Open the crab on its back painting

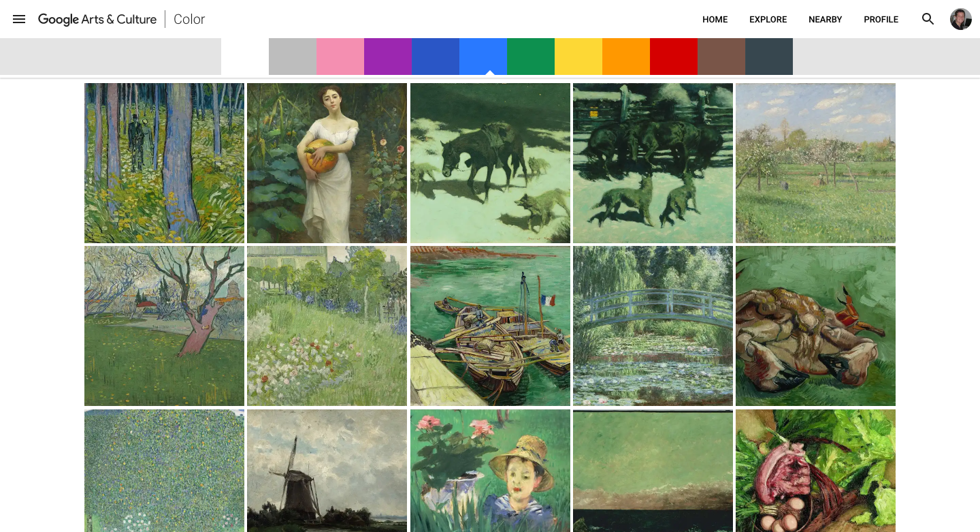click(x=815, y=326)
